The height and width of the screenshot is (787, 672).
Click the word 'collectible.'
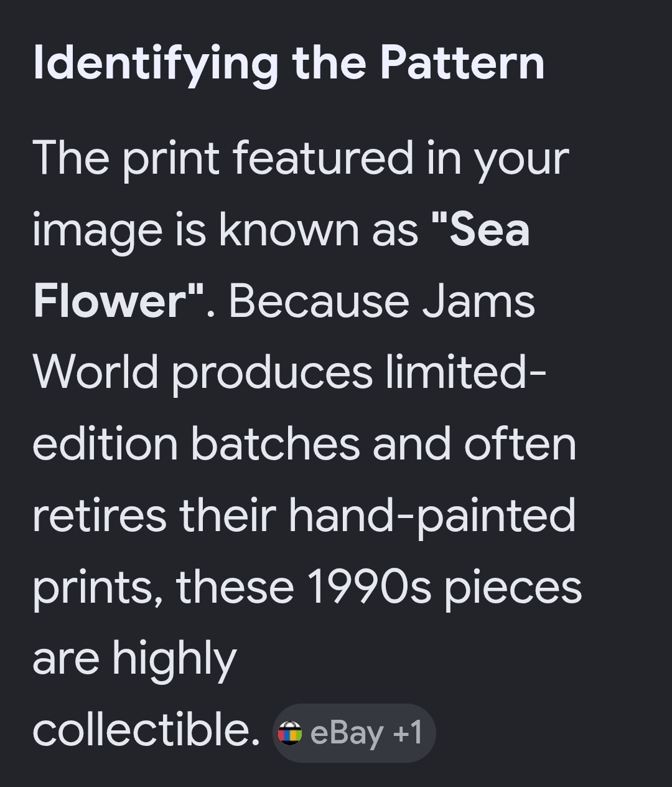coord(146,730)
